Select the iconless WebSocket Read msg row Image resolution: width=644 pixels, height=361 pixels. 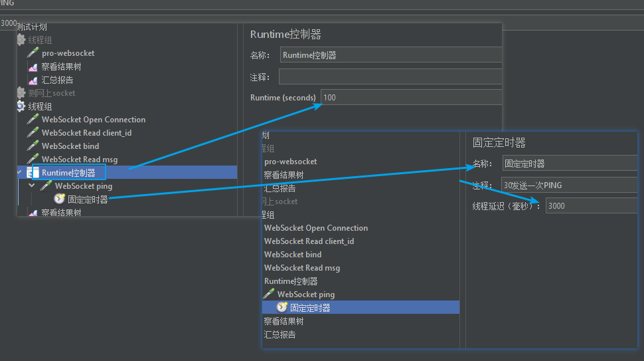(x=302, y=268)
